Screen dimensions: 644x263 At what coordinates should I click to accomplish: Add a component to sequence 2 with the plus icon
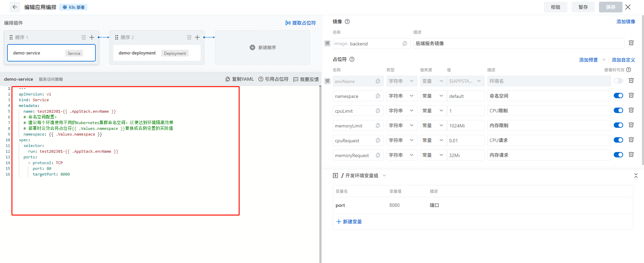coord(197,37)
